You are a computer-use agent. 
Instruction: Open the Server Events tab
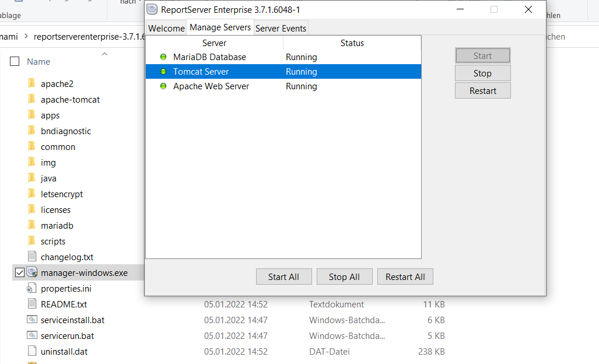click(281, 28)
